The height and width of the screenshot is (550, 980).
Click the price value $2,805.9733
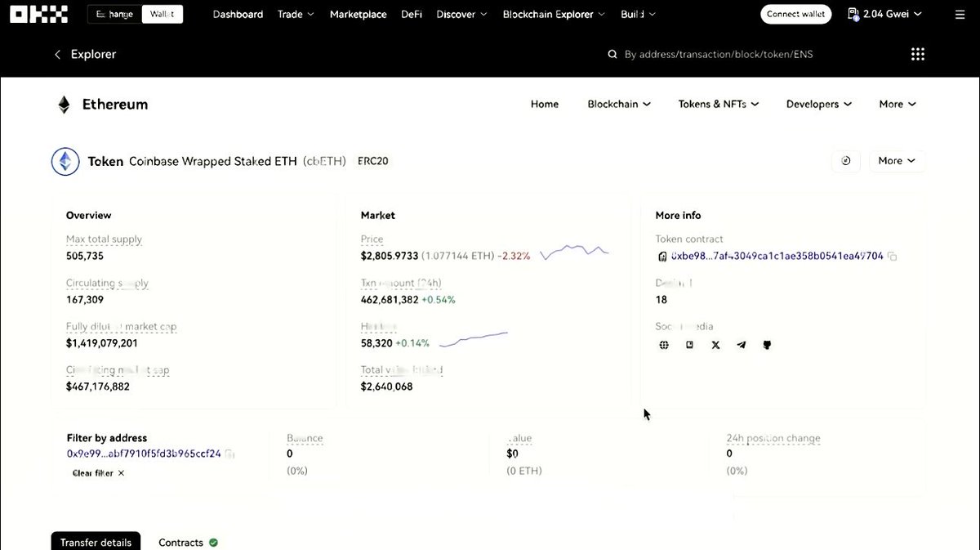pyautogui.click(x=390, y=256)
